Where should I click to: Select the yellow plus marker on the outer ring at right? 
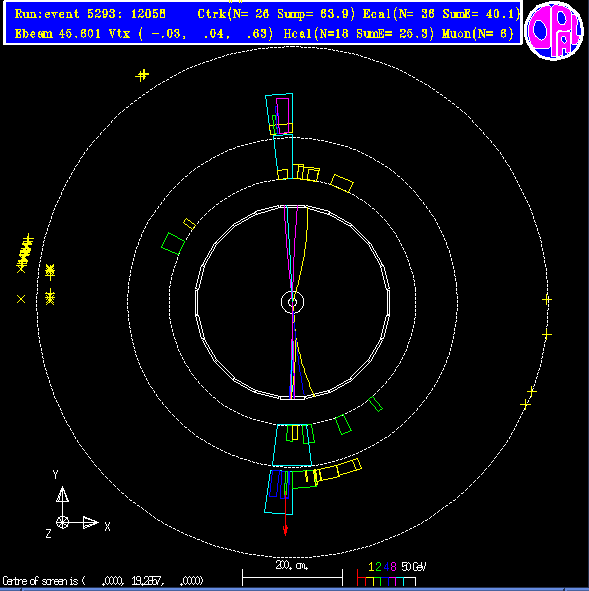point(547,300)
